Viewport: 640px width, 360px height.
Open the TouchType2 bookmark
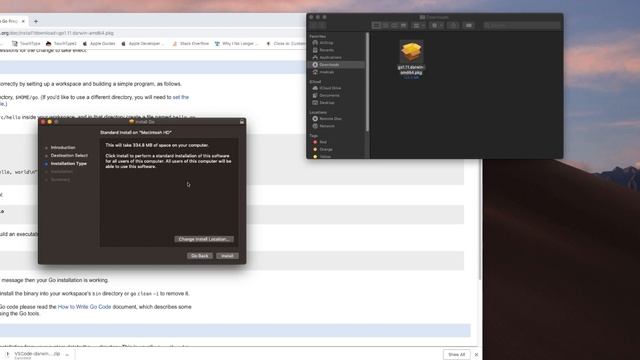tap(61, 43)
